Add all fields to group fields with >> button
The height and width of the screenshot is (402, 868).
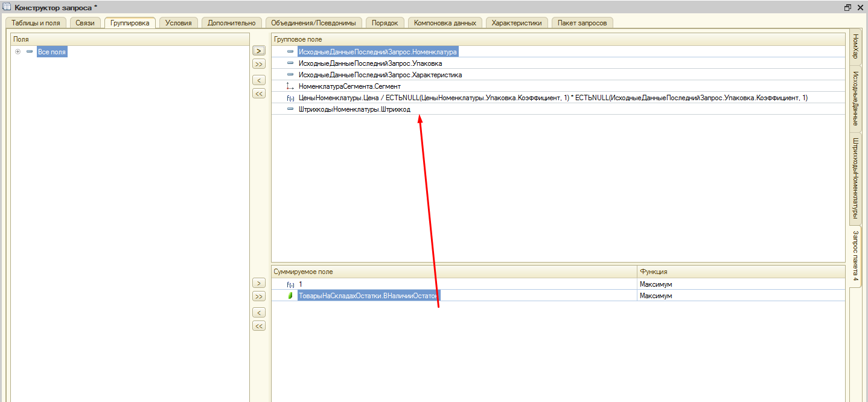click(x=259, y=64)
